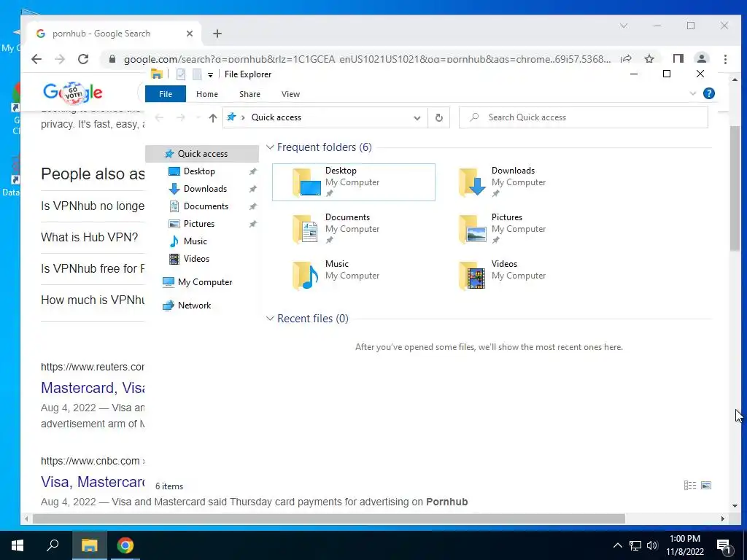Open the Visa, Mastercard CNBC result link
The image size is (747, 560).
93,482
